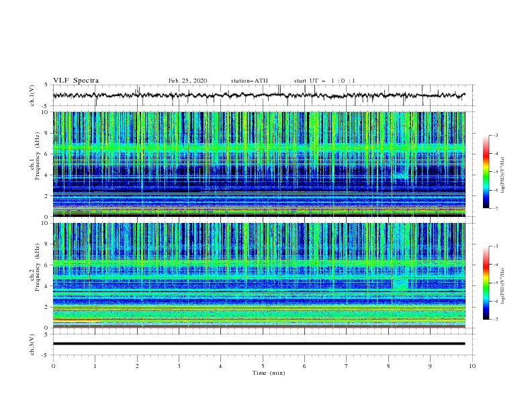Click the time axis tick label '6'
The width and height of the screenshot is (532, 411).
[x=304, y=366]
